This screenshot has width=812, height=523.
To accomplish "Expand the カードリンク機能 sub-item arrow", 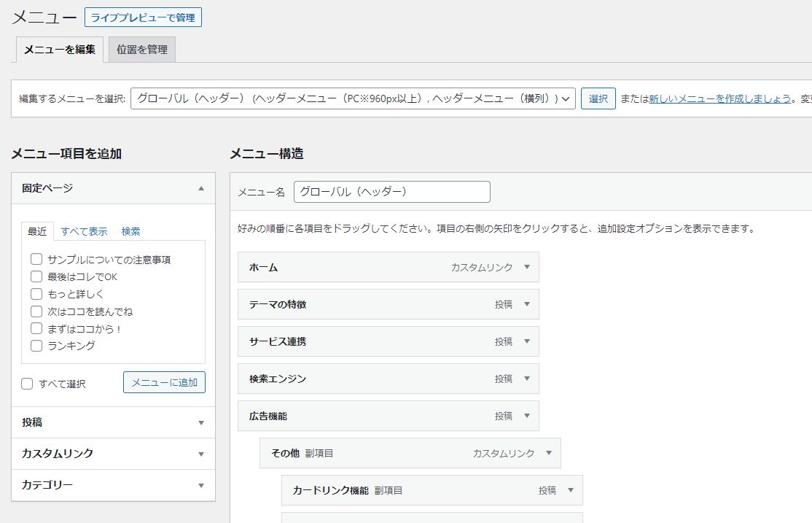I will click(x=571, y=490).
